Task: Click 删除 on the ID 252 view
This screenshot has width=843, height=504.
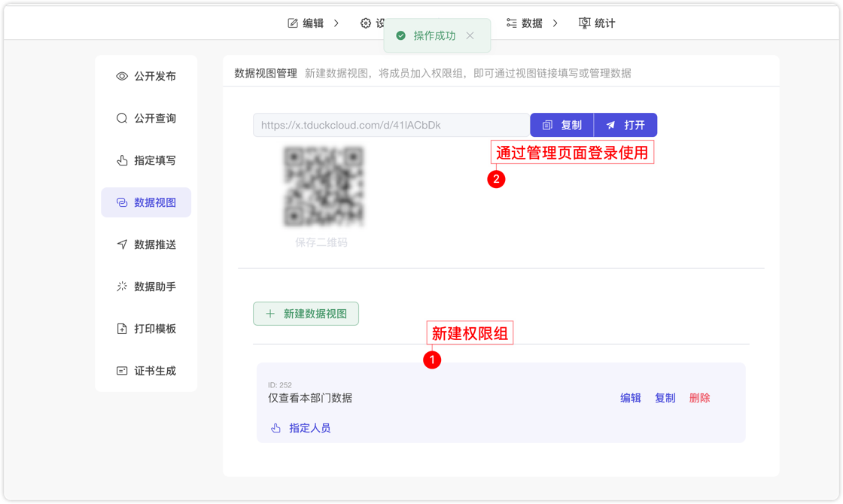Action: 699,398
